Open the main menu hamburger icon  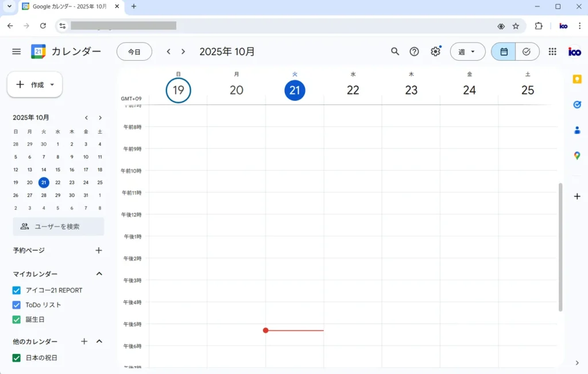(x=16, y=52)
